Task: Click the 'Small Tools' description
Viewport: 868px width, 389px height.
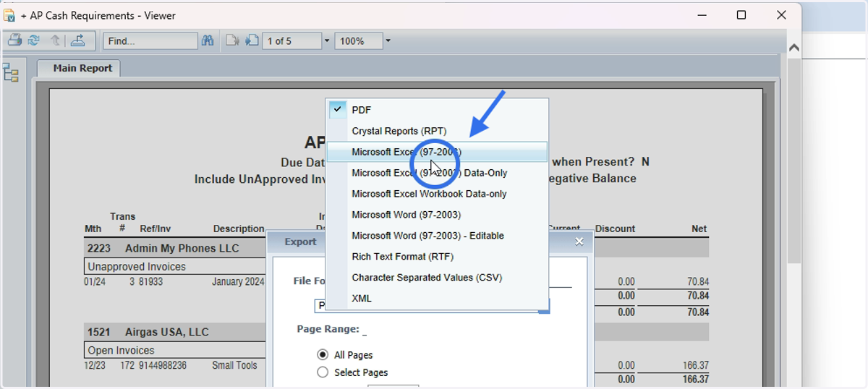Action: [x=234, y=366]
